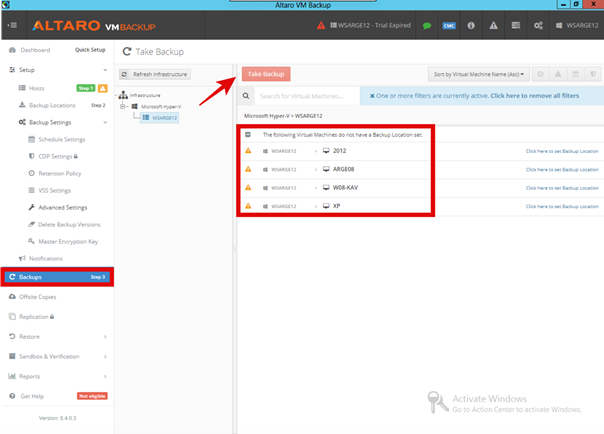Click the search magnifier icon
This screenshot has height=434, width=604.
pyautogui.click(x=246, y=96)
